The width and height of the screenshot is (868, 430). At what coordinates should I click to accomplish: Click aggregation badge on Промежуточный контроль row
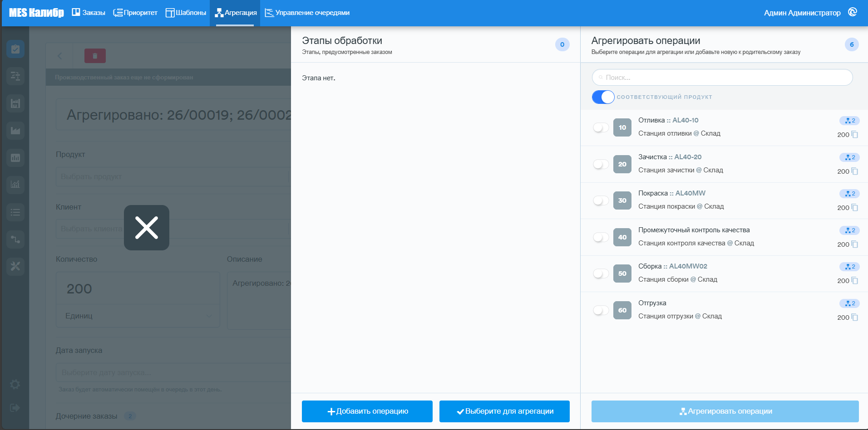[x=849, y=230]
